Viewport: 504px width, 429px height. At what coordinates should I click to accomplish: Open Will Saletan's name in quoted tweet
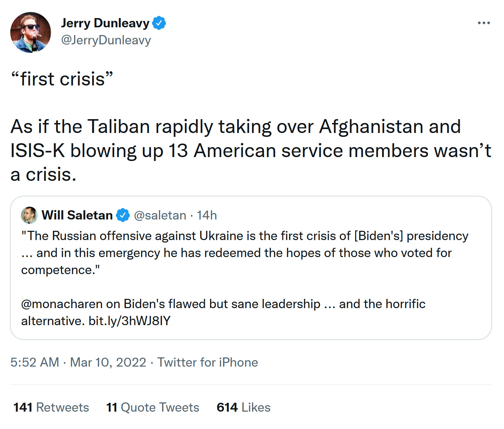click(x=77, y=215)
